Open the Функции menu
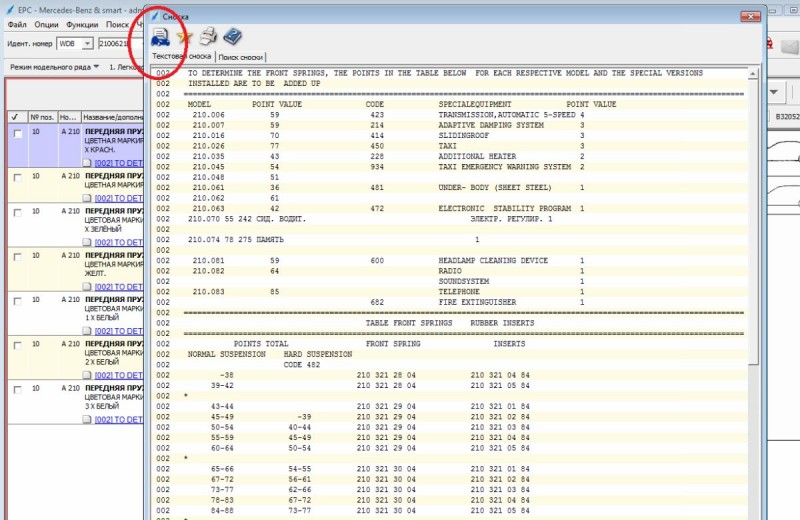 coord(82,24)
